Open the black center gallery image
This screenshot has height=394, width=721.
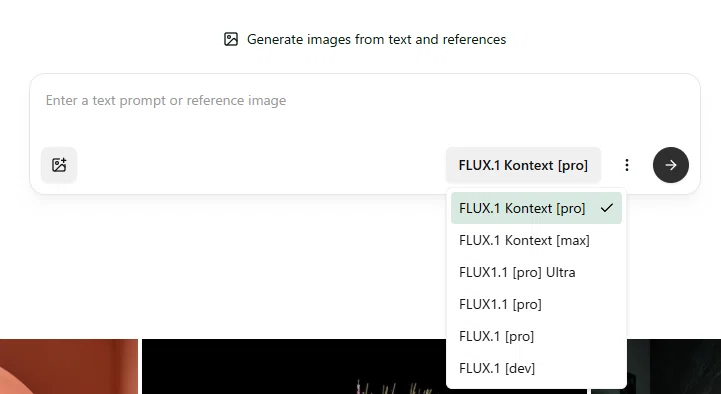[x=294, y=366]
